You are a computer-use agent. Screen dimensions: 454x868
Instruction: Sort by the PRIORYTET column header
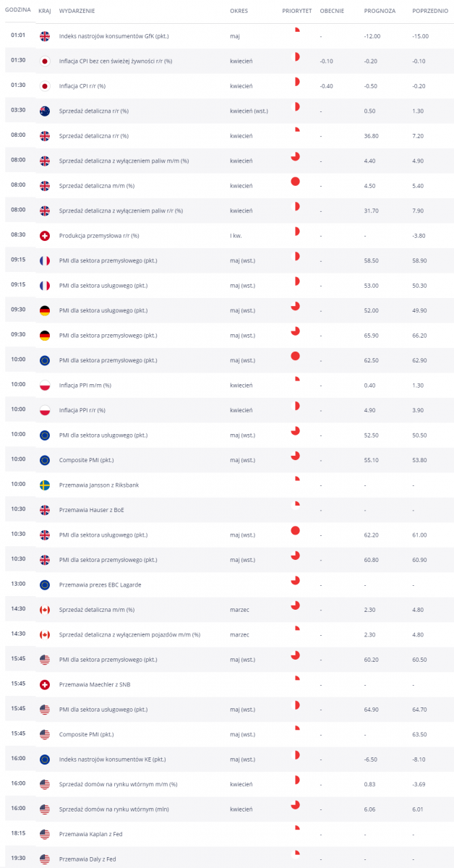pyautogui.click(x=297, y=12)
